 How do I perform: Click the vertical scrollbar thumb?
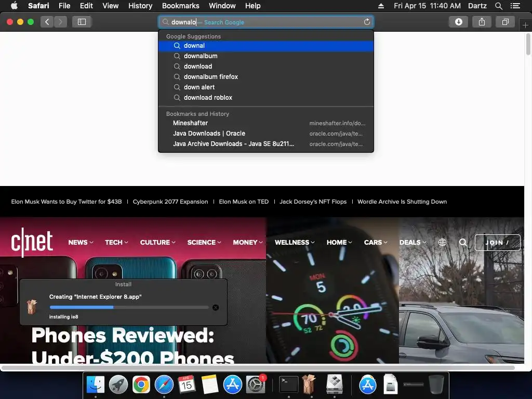tap(528, 44)
